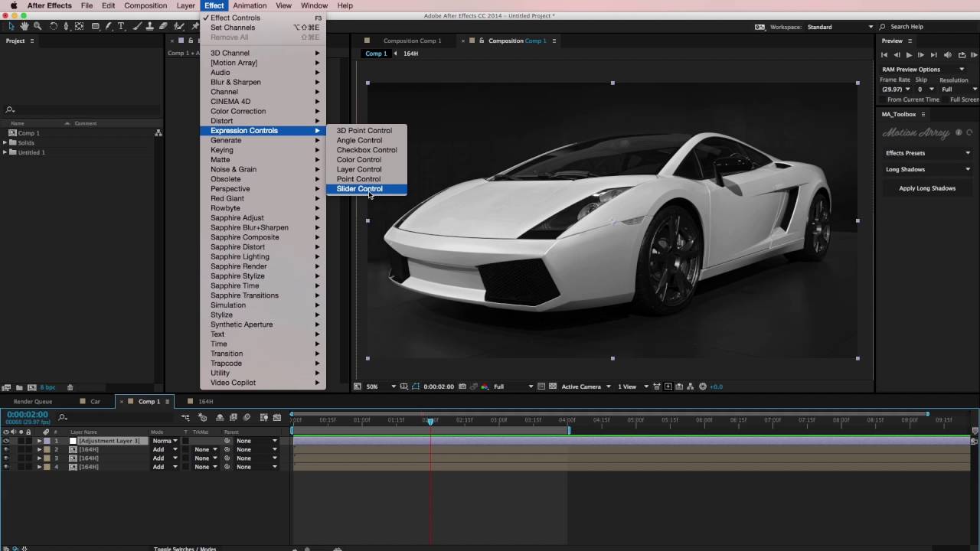Open the magnification 50% dropdown
This screenshot has width=980, height=551.
pos(382,386)
